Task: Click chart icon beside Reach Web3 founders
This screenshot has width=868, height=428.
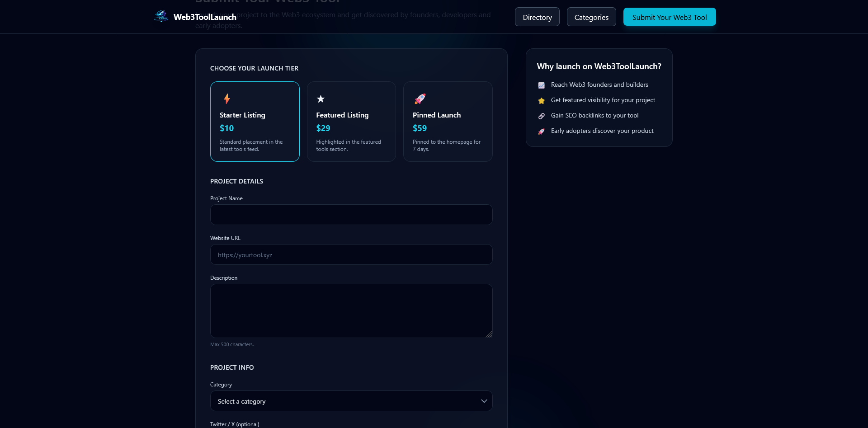Action: 541,85
